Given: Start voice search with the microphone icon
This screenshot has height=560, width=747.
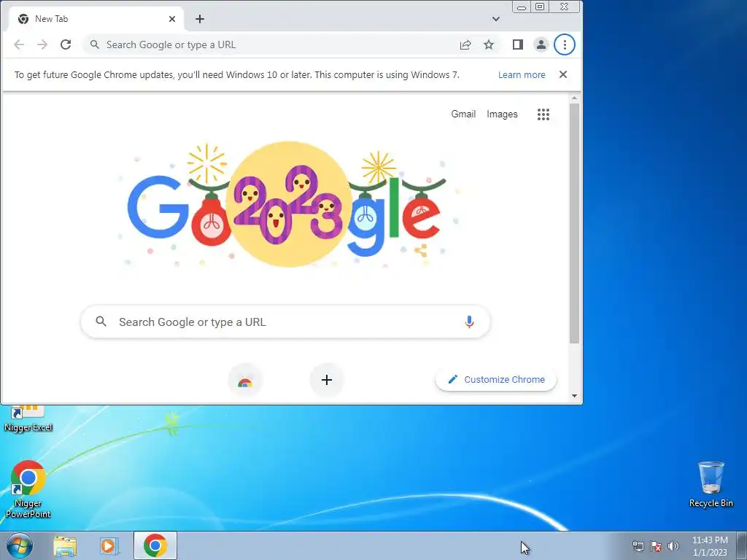Looking at the screenshot, I should coord(469,322).
